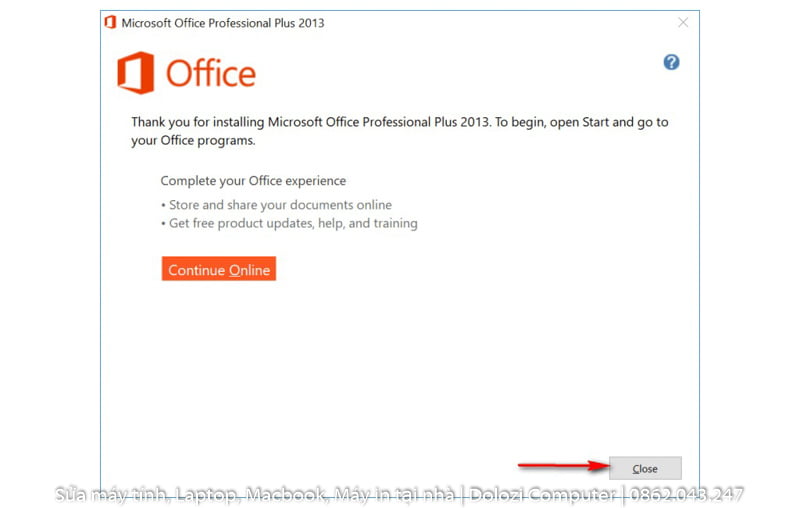Click the 'Office' wordmark text beside the logo
800x508 pixels.
pos(210,74)
